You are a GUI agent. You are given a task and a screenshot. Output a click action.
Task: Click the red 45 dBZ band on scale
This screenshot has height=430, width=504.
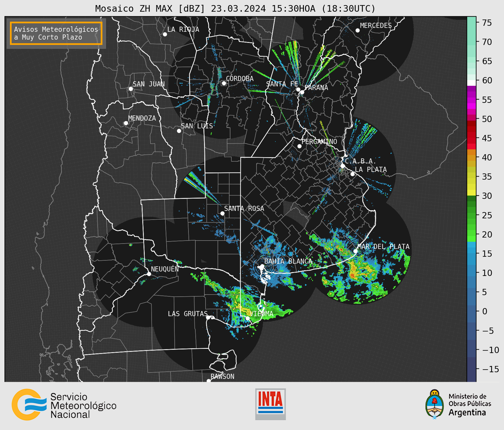[x=471, y=138]
